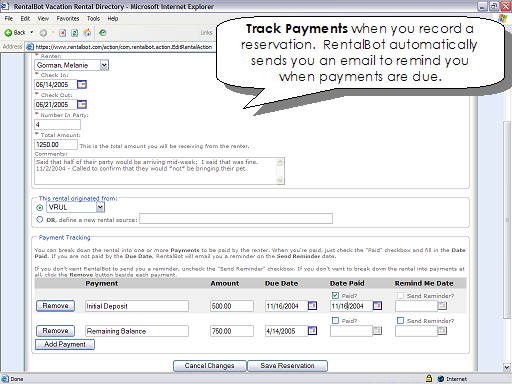Click Save Reservation button

pos(287,366)
